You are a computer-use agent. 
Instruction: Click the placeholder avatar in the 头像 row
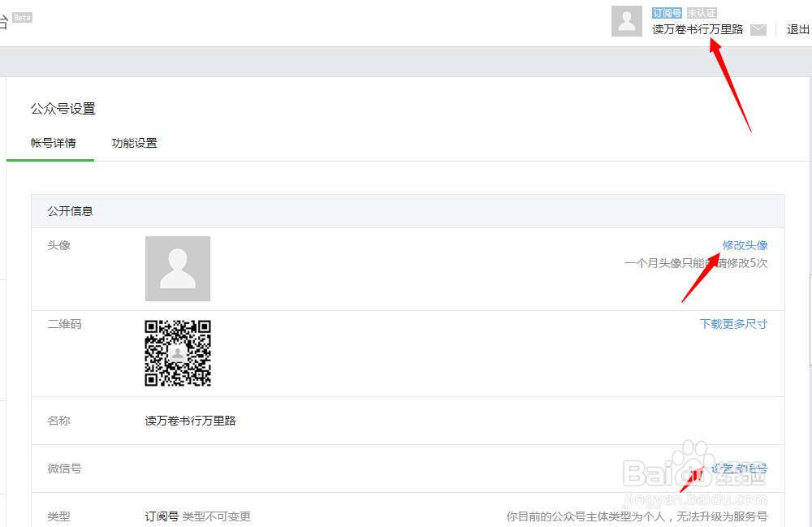[x=177, y=268]
